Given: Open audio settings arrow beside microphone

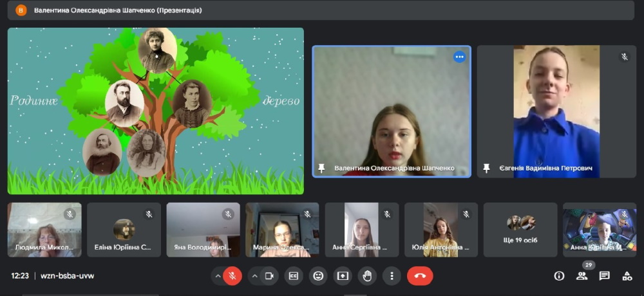Looking at the screenshot, I should coord(218,276).
